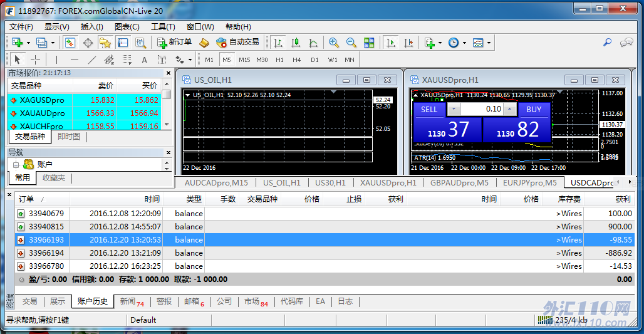Open the 图表(C) menu

point(127,27)
